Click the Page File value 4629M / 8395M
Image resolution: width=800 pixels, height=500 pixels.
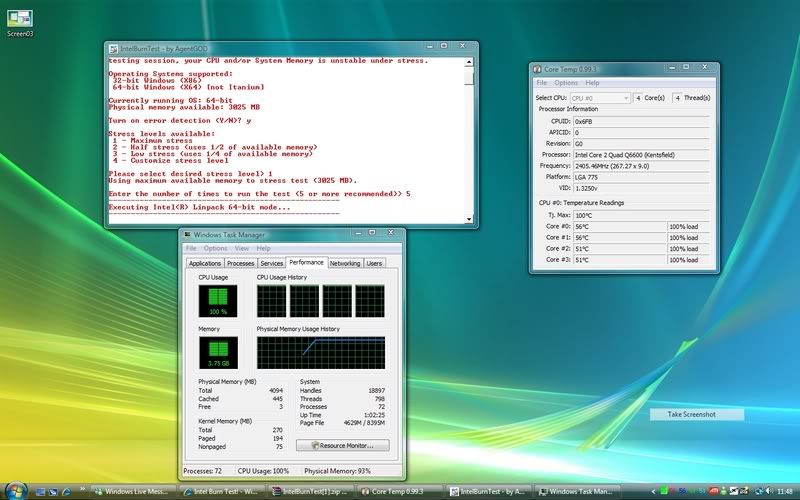[364, 423]
